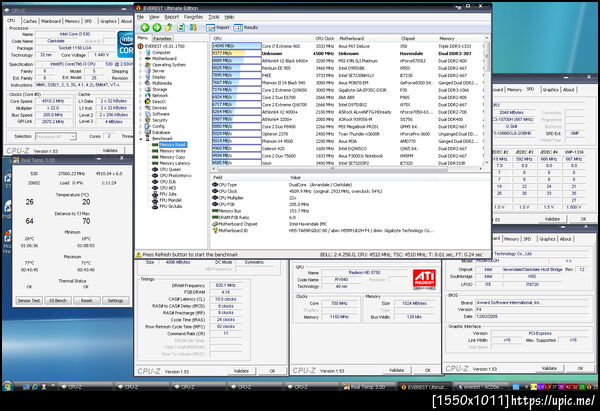Click the up-level arrow in Everest's toolbar
This screenshot has width=600, height=411.
tap(169, 28)
